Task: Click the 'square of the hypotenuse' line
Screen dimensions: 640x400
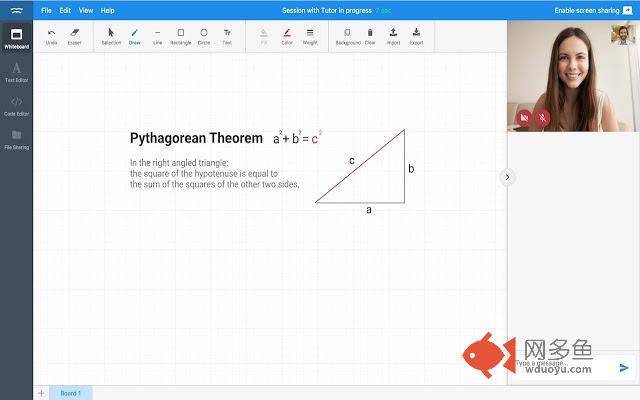Action: [x=204, y=174]
